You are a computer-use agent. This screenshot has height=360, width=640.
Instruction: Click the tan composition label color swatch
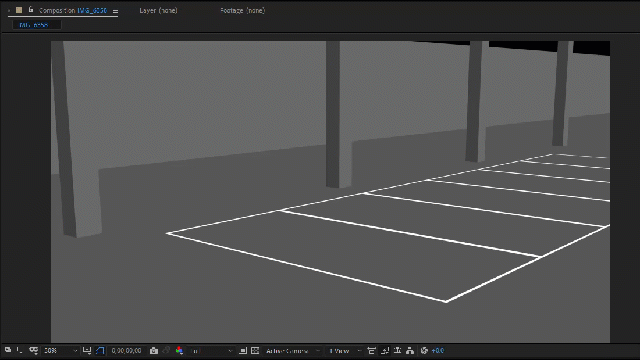pyautogui.click(x=19, y=10)
